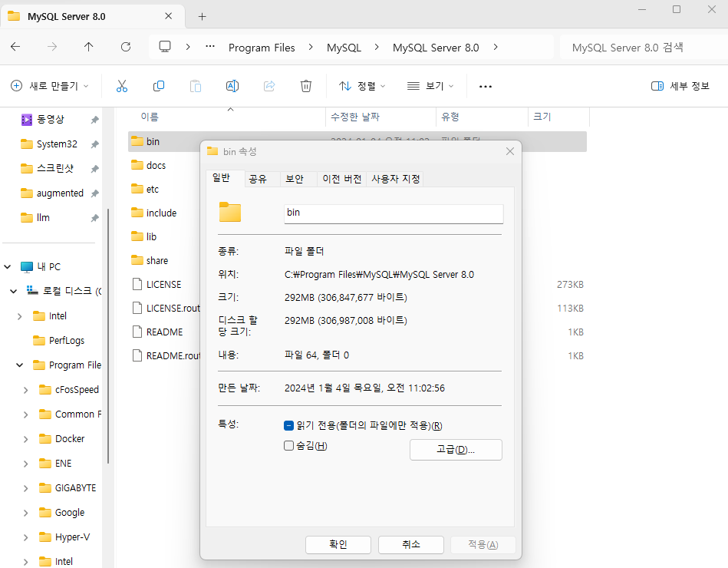Click the Cancel button in properties dialog

[411, 544]
